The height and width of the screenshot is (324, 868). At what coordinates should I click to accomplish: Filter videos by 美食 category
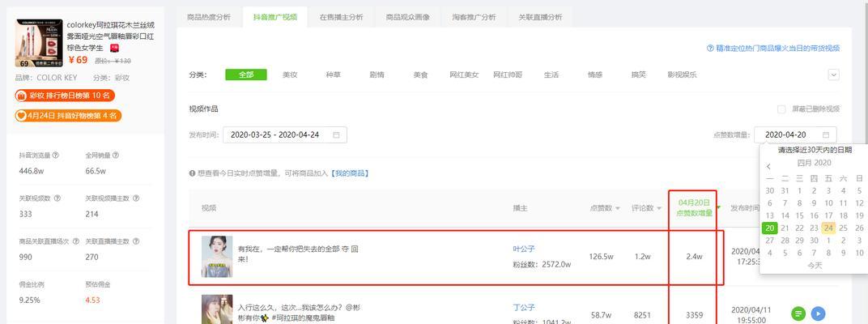pyautogui.click(x=420, y=75)
